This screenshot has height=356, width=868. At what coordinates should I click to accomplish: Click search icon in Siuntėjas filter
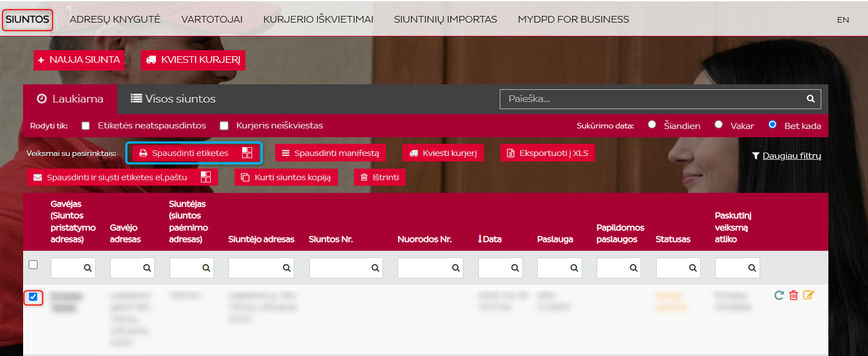(x=206, y=268)
